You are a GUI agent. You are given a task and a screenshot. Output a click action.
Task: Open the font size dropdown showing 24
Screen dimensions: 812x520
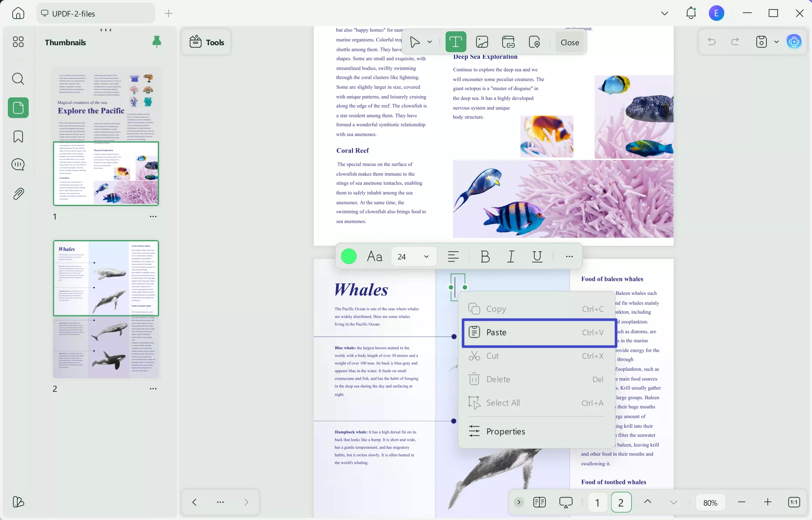[413, 257]
